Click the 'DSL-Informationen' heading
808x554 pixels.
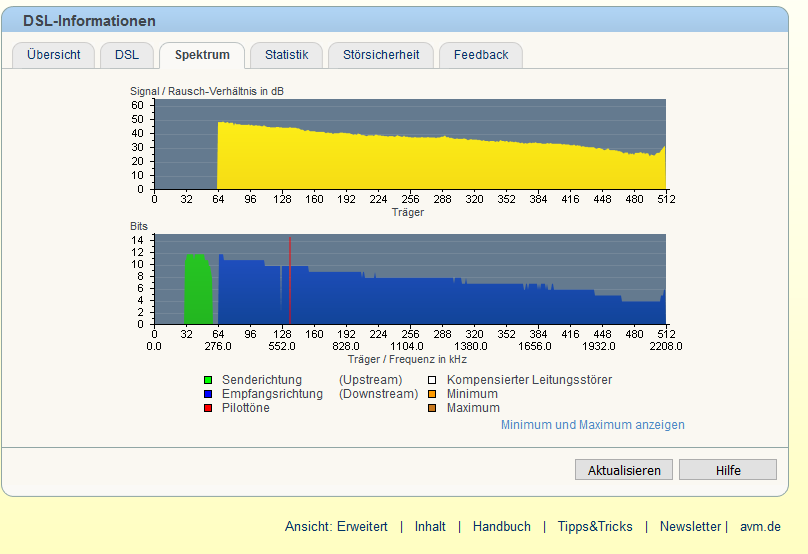89,21
